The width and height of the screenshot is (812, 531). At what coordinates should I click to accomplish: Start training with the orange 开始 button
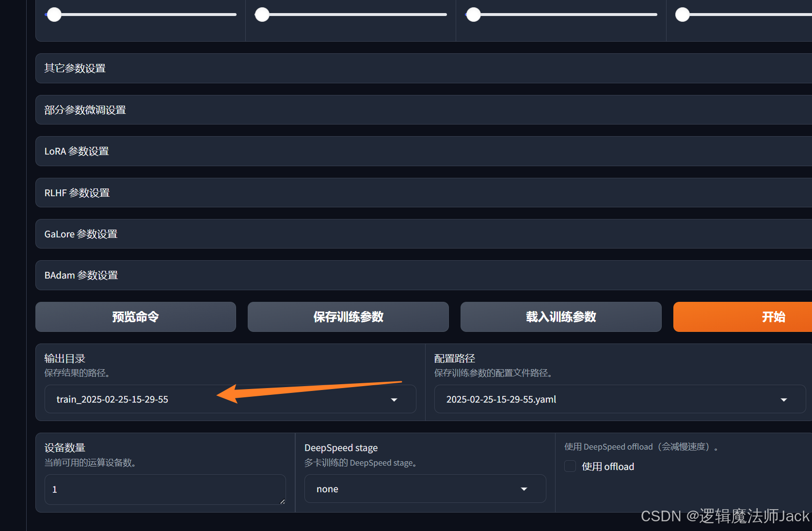(773, 317)
